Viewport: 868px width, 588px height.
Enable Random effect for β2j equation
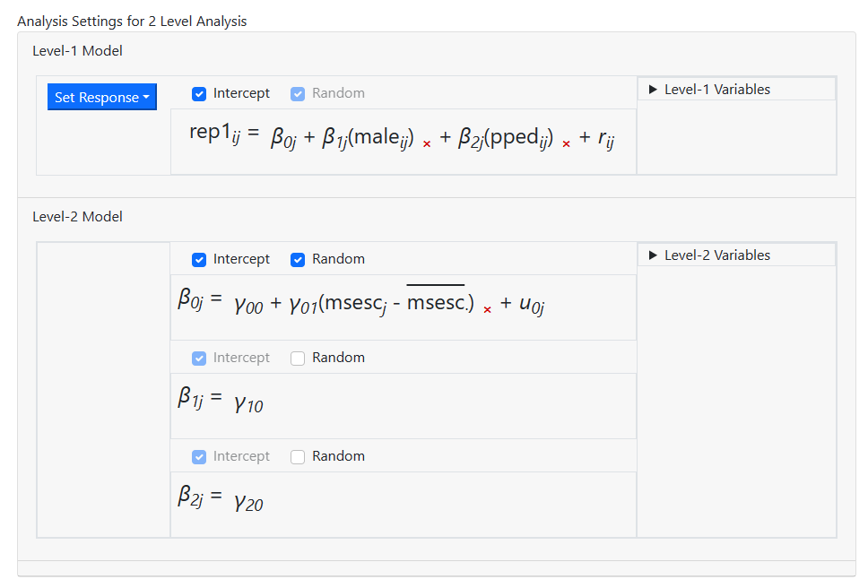[298, 456]
